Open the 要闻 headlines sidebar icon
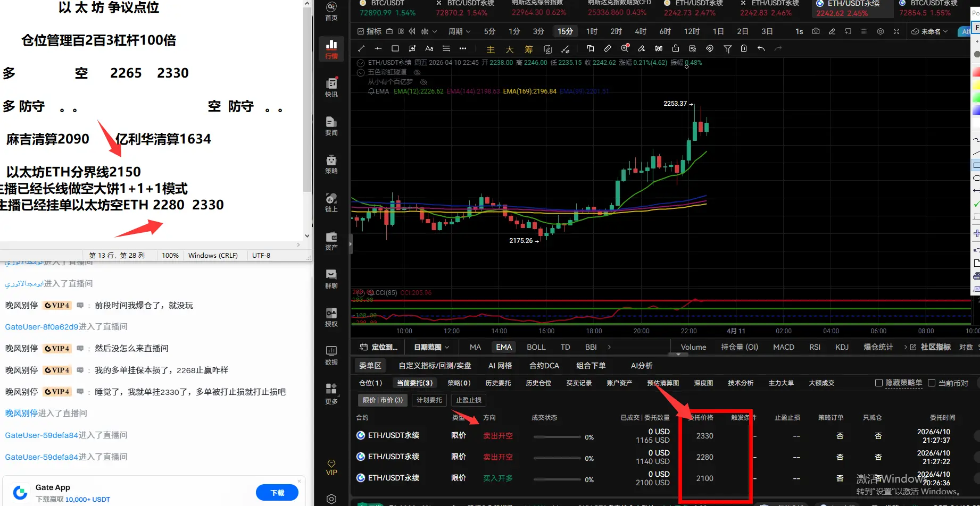980x506 pixels. point(331,125)
